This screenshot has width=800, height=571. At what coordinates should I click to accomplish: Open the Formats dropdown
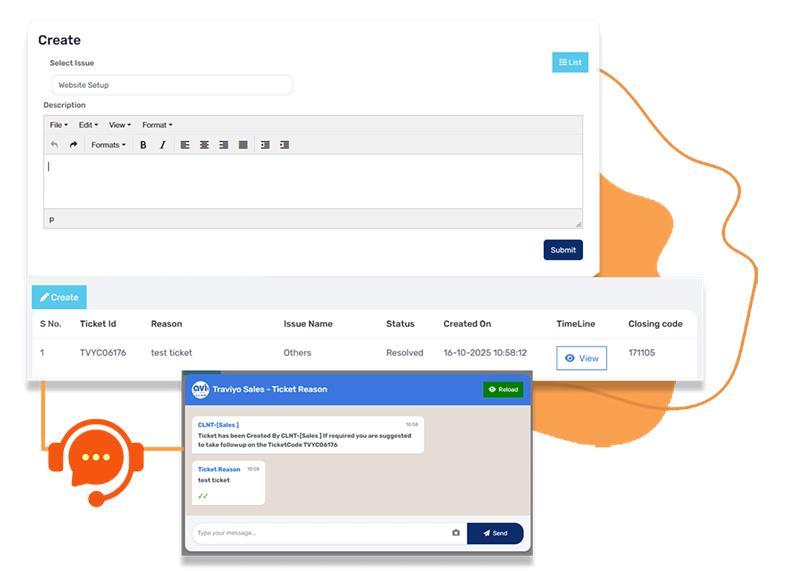[108, 145]
